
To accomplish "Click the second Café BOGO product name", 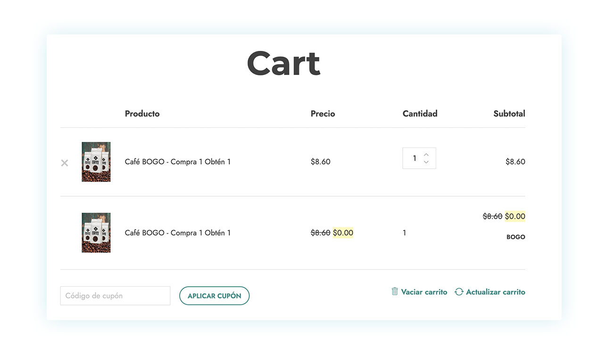I will [178, 232].
